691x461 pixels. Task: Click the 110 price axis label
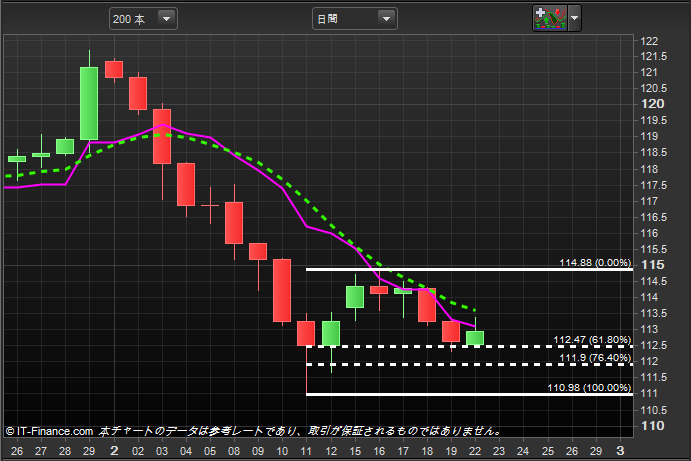tap(653, 426)
